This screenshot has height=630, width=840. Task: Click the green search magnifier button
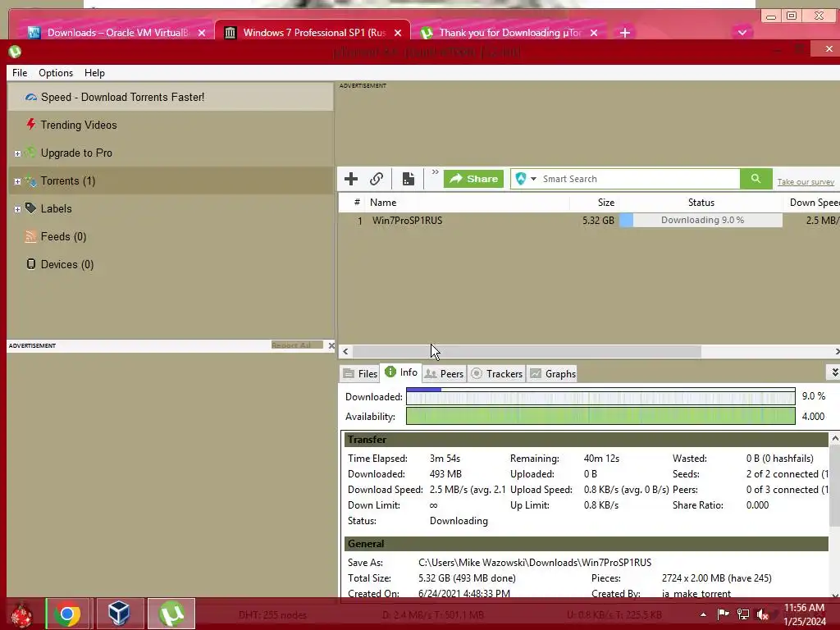coord(756,179)
